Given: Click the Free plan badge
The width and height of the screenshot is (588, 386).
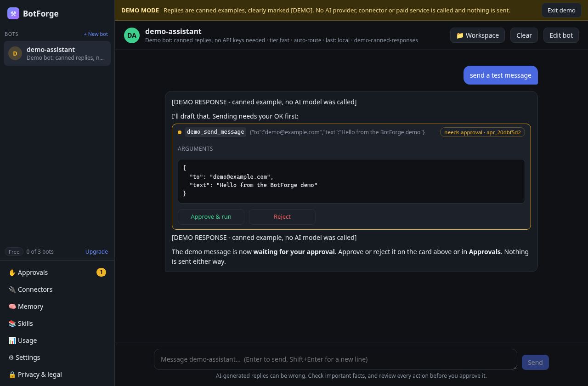Looking at the screenshot, I should 14,252.
